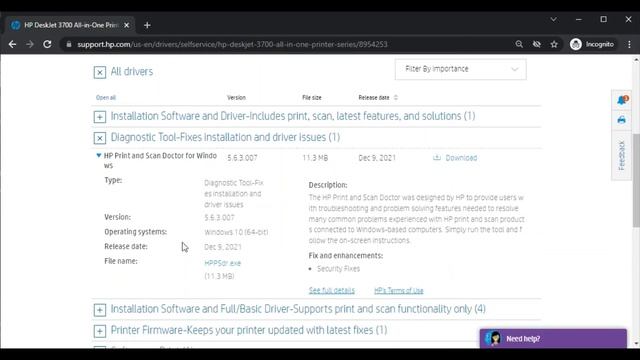
Task: Collapse the Diagnostic Tool-Fixes section
Action: pyautogui.click(x=100, y=138)
